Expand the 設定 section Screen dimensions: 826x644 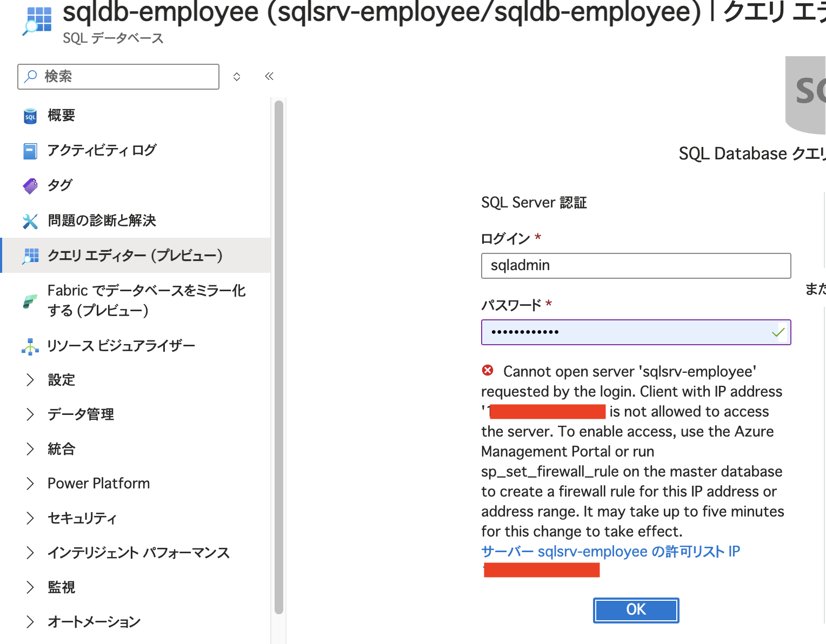click(61, 380)
